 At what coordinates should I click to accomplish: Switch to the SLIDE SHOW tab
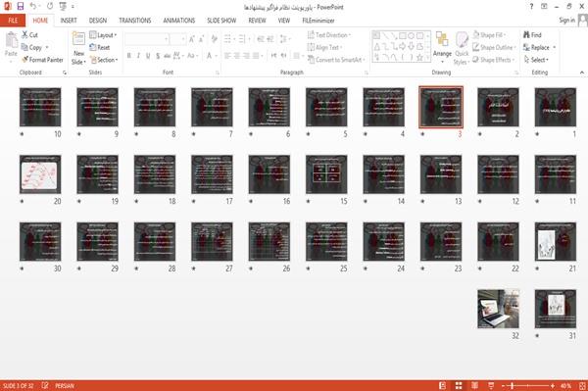221,21
